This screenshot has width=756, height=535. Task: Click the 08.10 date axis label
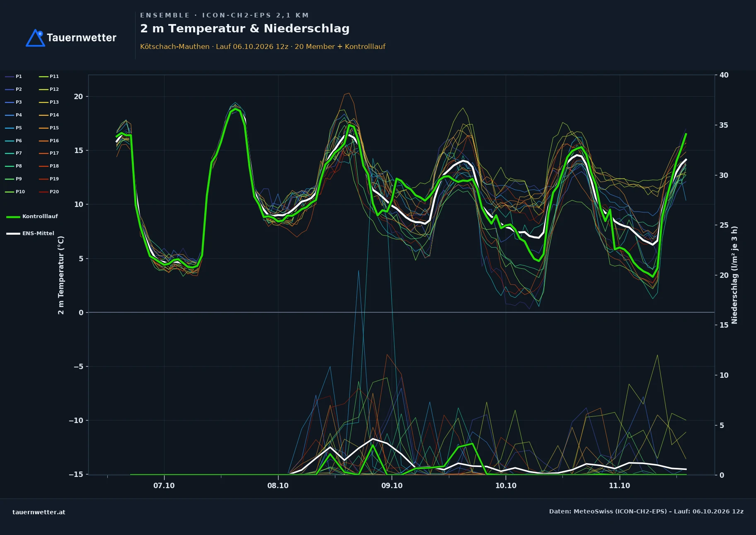pos(278,486)
